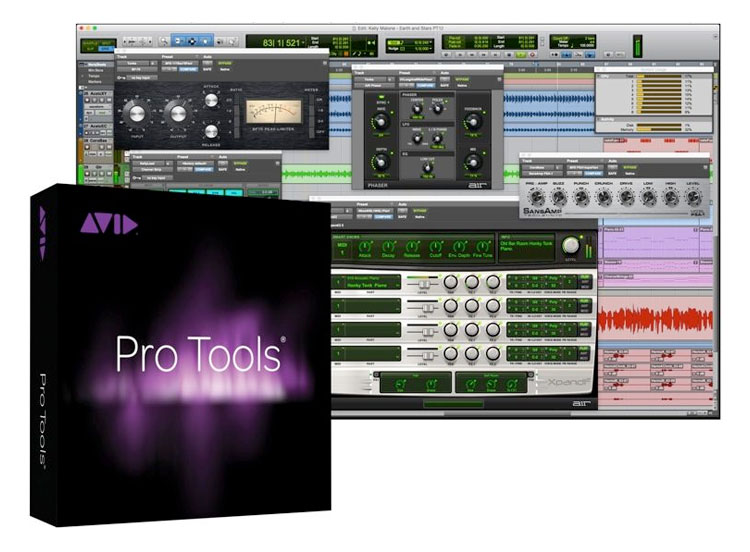The image size is (750, 552).
Task: Open main counter format dropdown arrow
Action: click(x=303, y=43)
